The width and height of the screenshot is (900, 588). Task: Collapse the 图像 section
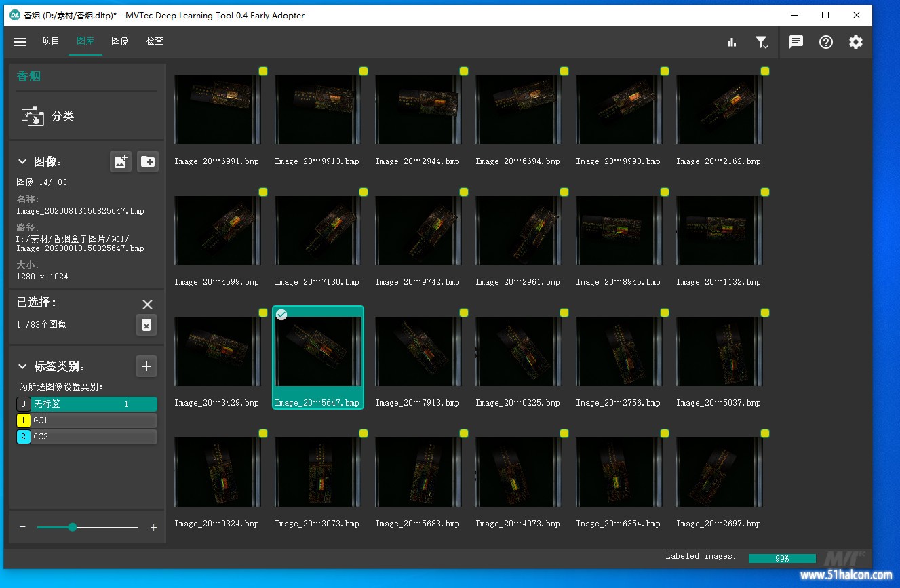coord(22,162)
